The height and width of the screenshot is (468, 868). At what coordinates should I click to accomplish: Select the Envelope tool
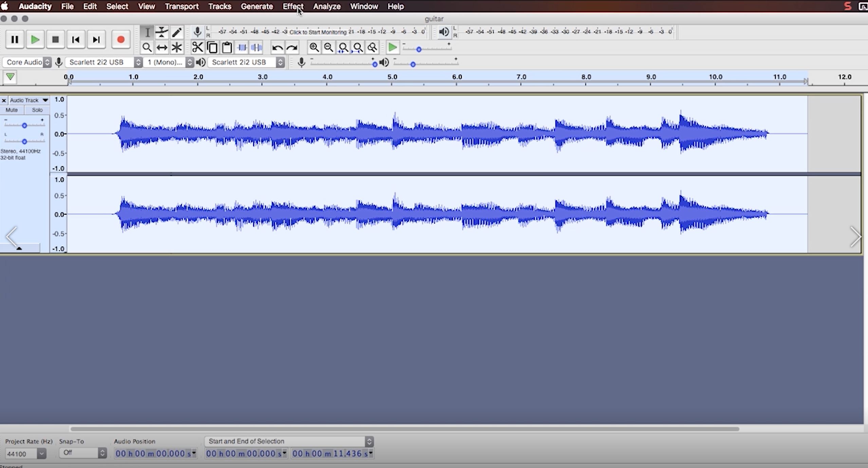click(162, 32)
